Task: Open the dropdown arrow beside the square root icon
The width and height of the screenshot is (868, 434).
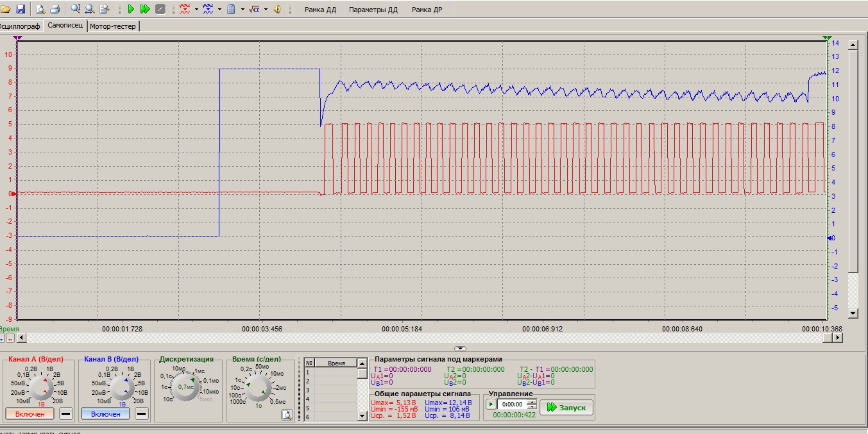Action: [266, 9]
